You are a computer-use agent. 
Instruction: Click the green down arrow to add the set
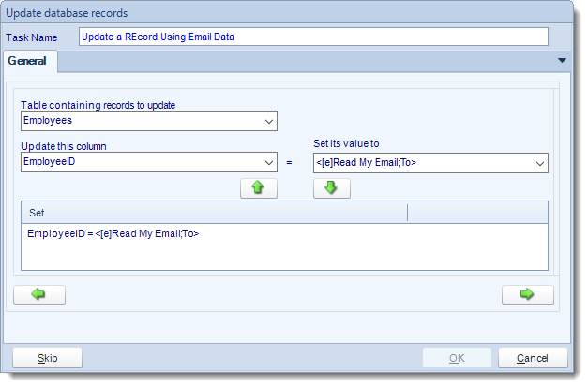(x=331, y=188)
